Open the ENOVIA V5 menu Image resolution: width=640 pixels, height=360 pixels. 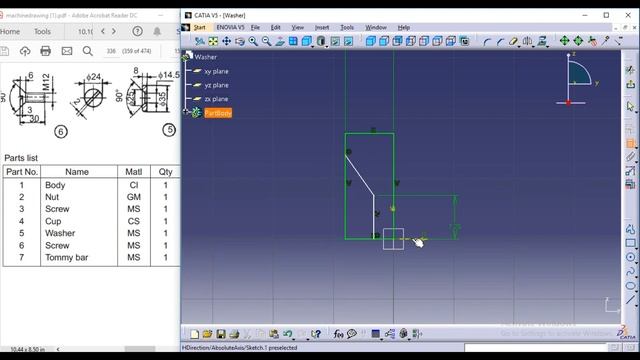(x=230, y=27)
